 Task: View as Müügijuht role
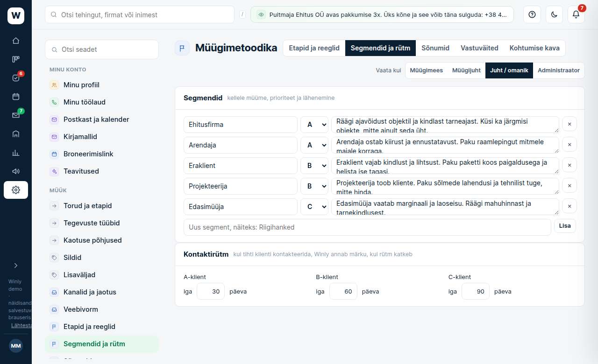[466, 70]
